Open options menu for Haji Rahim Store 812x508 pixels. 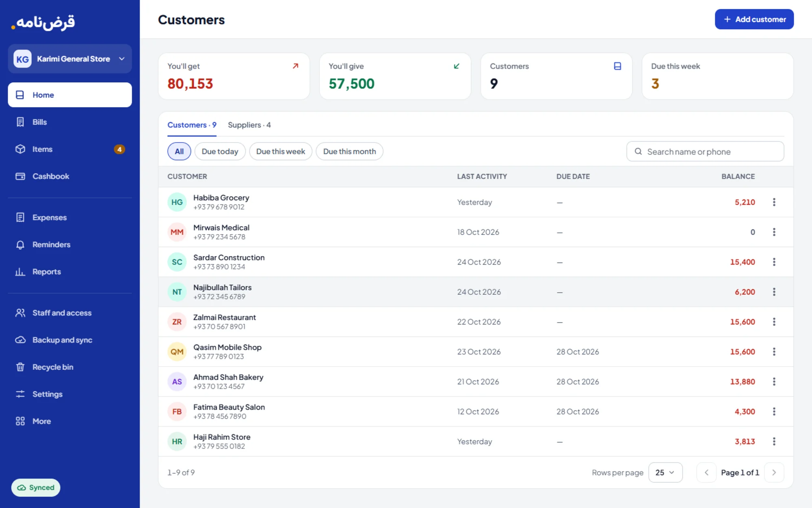tap(774, 441)
